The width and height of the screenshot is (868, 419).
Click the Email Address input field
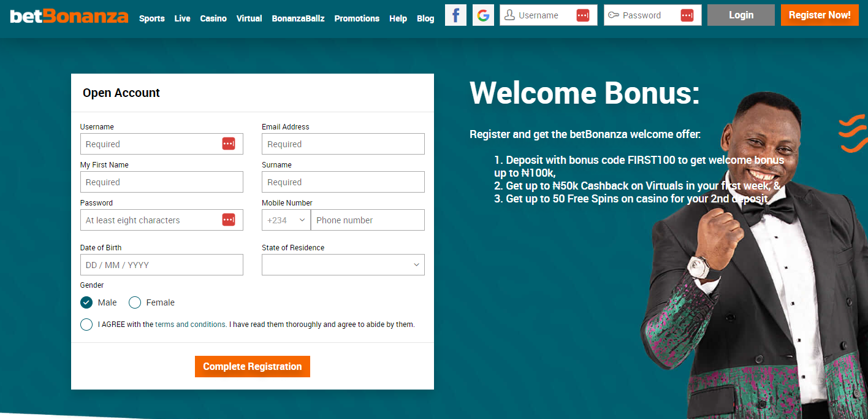(343, 144)
